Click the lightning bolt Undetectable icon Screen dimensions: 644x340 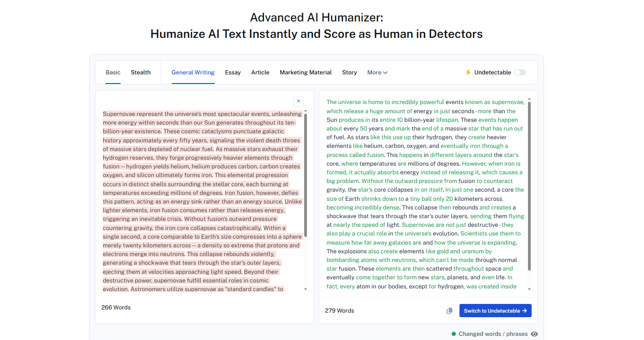tap(468, 73)
